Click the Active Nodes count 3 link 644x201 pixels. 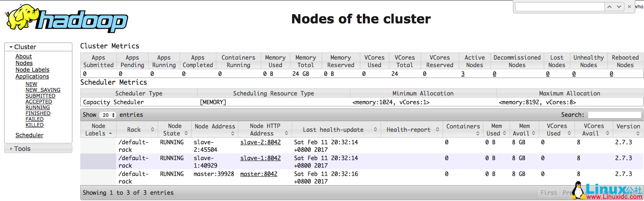point(463,74)
